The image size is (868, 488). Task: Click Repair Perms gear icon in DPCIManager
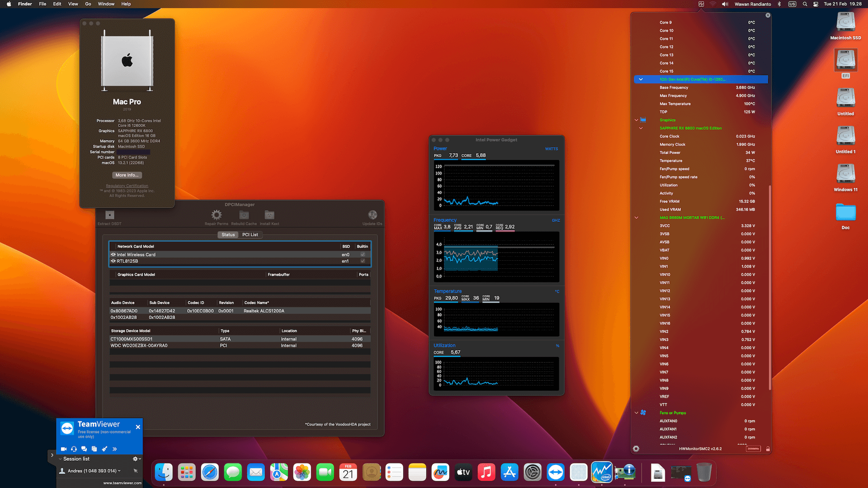(217, 215)
